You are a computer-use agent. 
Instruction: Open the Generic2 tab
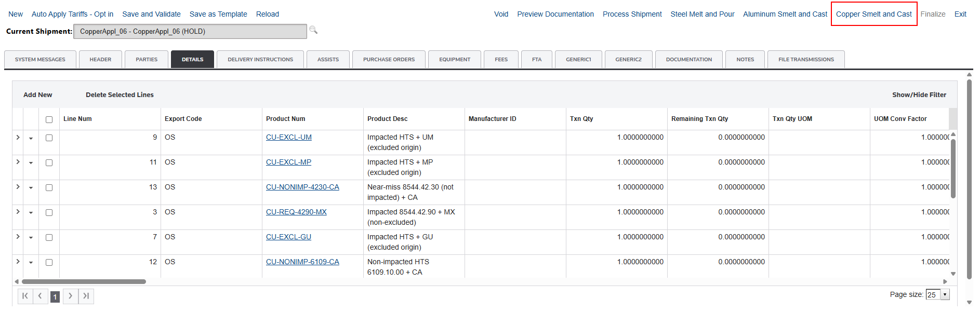(628, 59)
